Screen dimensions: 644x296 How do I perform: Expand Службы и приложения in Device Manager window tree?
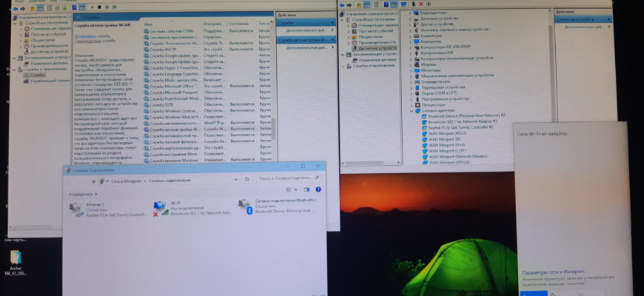(343, 66)
